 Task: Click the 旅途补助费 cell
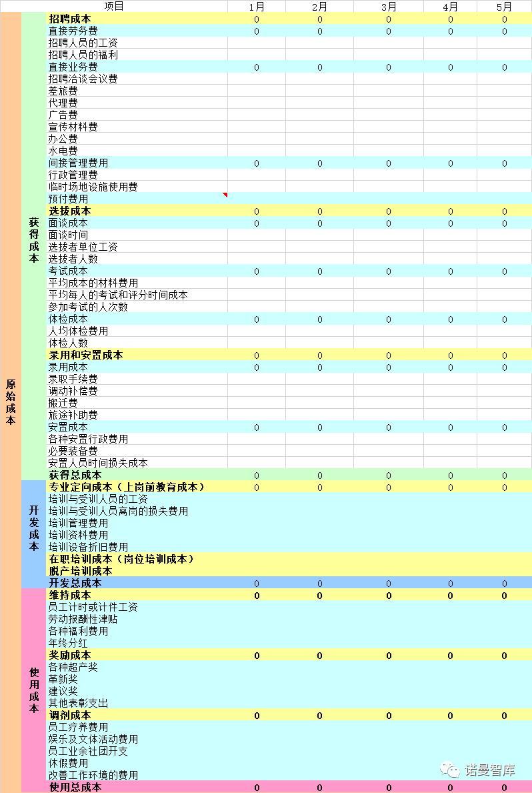point(137,416)
